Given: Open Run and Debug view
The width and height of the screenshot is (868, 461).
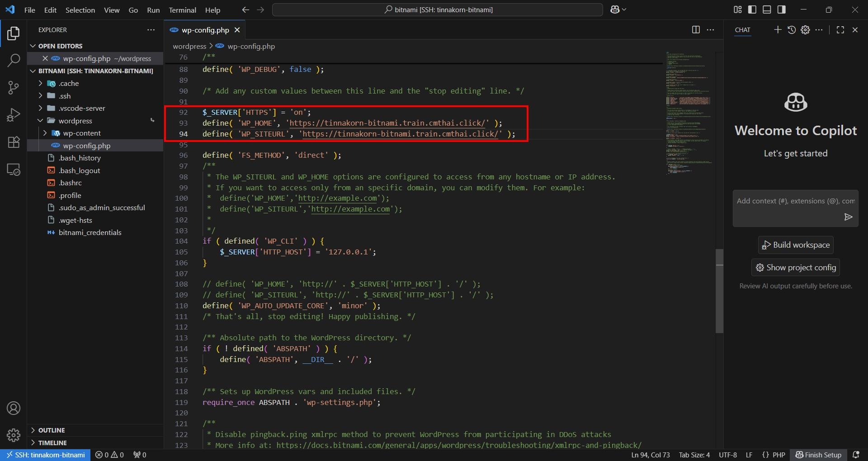Looking at the screenshot, I should (x=14, y=115).
